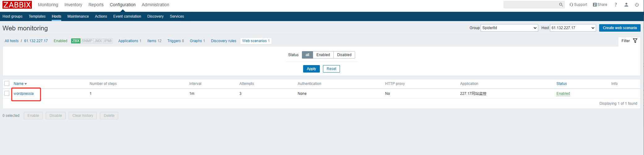Open the Zabbix Share link
Screen dimensions: 644x155
tap(600, 5)
